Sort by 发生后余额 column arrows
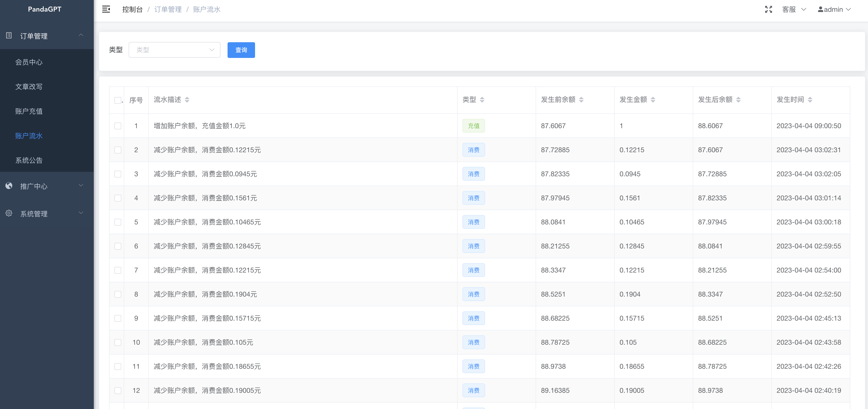The image size is (868, 409). (x=738, y=100)
